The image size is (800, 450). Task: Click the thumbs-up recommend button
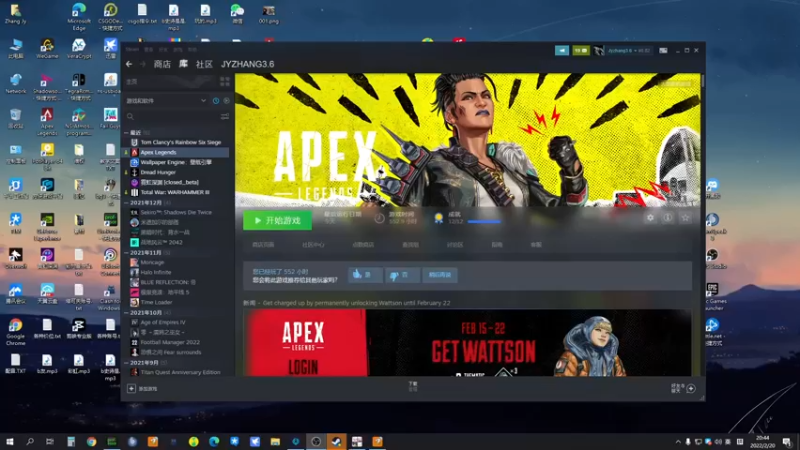click(365, 275)
